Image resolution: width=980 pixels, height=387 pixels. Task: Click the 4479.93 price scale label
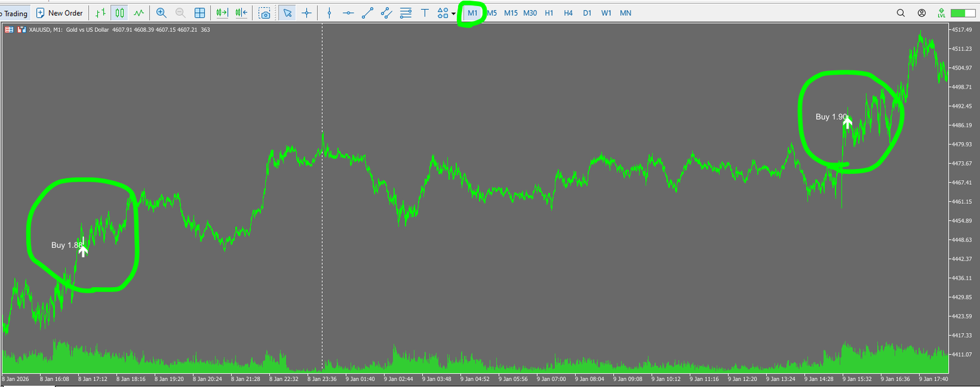[962, 145]
